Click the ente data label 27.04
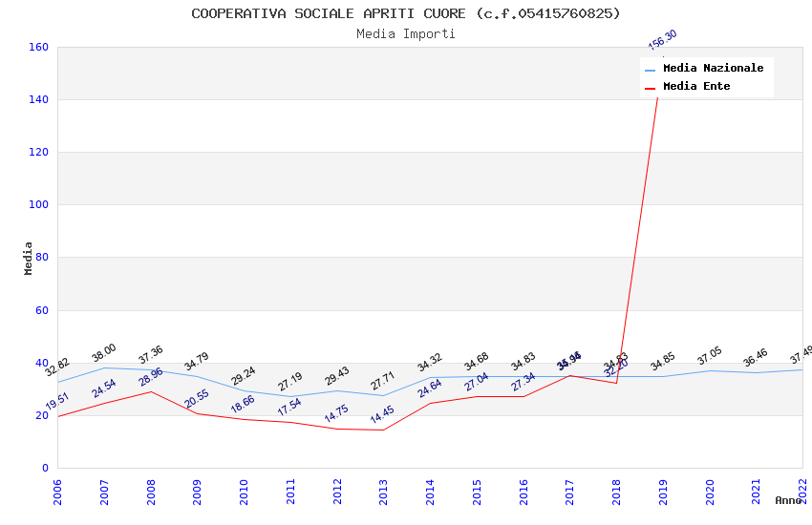Image resolution: width=812 pixels, height=525 pixels. pos(476,382)
